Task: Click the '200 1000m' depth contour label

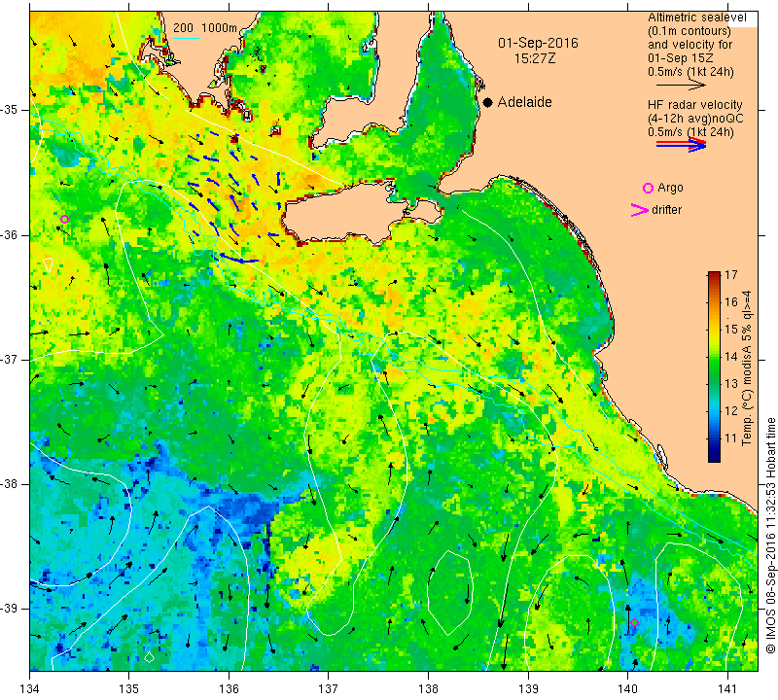Action: pos(205,28)
